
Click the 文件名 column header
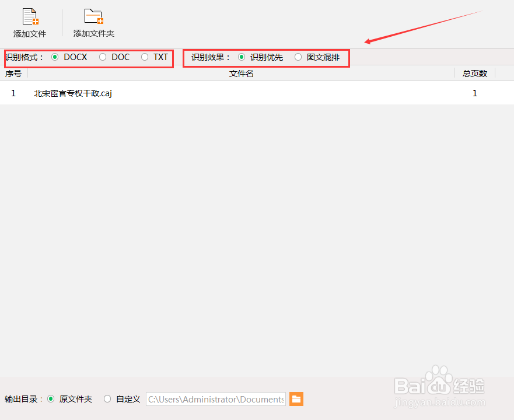click(241, 73)
